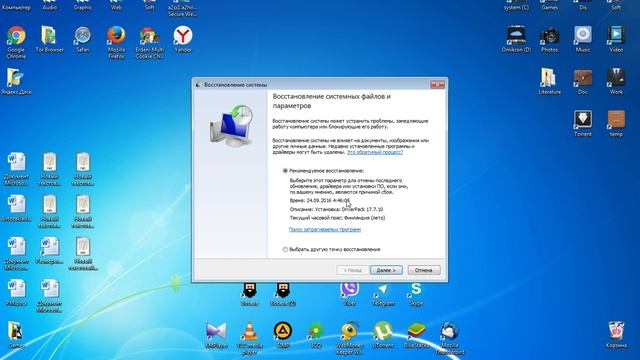Viewport: 640px width, 360px height.
Task: Click the Текущий часовой пояс: Финляндия line
Action: click(x=337, y=218)
